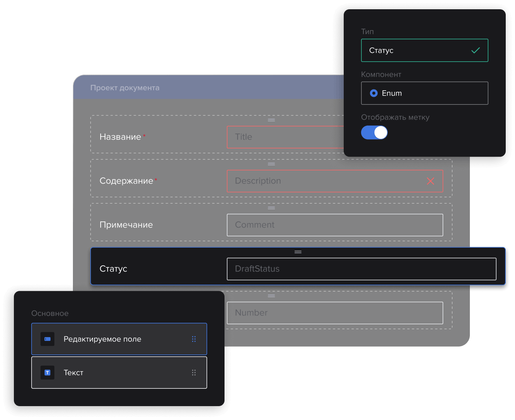The width and height of the screenshot is (515, 420).
Task: Click the drag handle above Название field
Action: coord(271,120)
